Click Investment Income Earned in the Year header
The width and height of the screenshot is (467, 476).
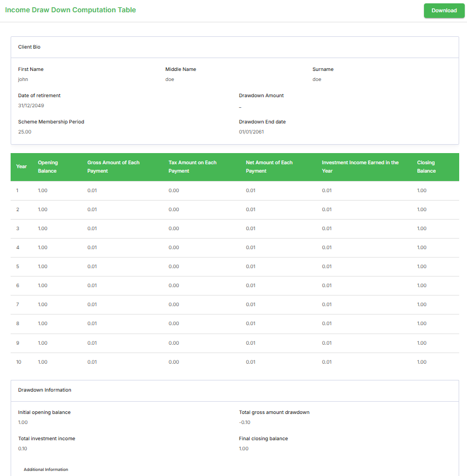click(x=360, y=166)
